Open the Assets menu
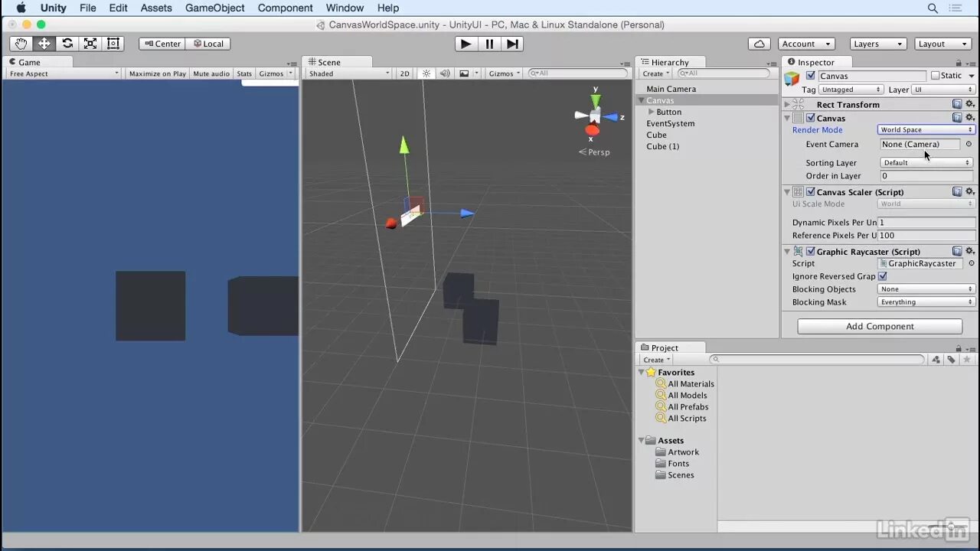 pos(156,8)
